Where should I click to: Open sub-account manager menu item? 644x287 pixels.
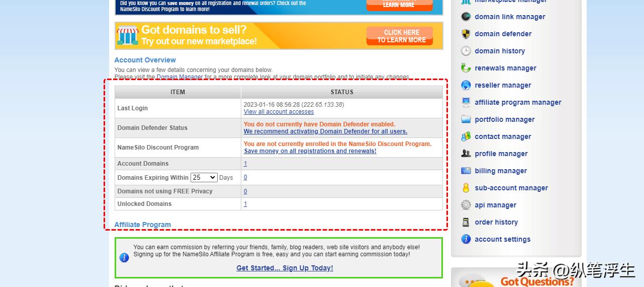point(511,188)
